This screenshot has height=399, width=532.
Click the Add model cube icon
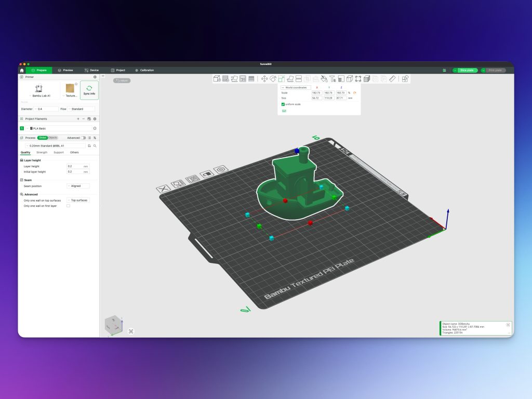(x=217, y=79)
